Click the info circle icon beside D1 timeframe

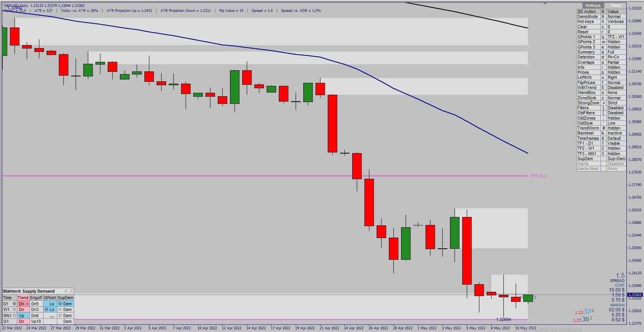point(15,304)
